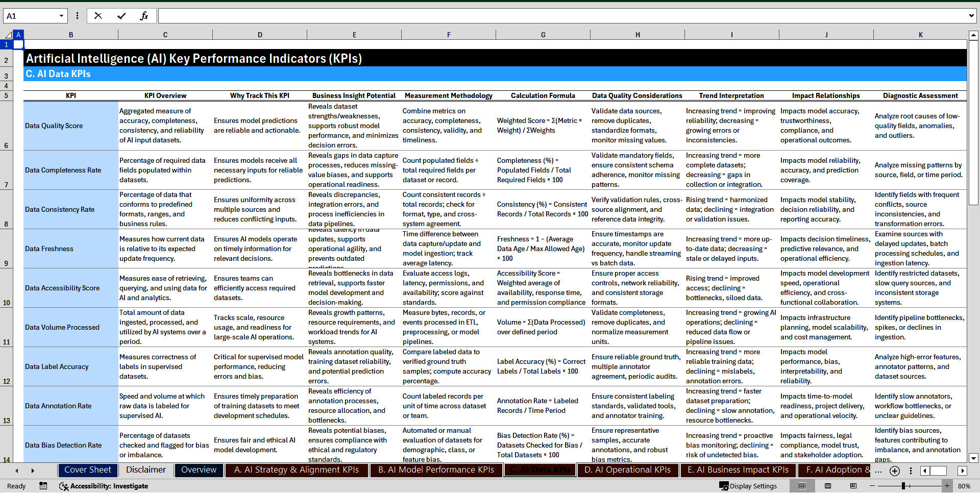Click the Insert Function (fx) icon
The width and height of the screenshot is (980, 493).
tap(144, 15)
